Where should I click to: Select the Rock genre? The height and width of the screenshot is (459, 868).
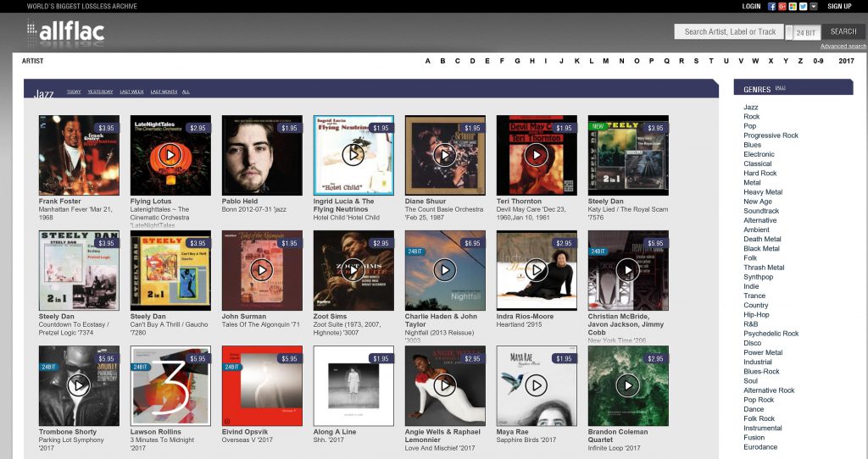coord(751,117)
